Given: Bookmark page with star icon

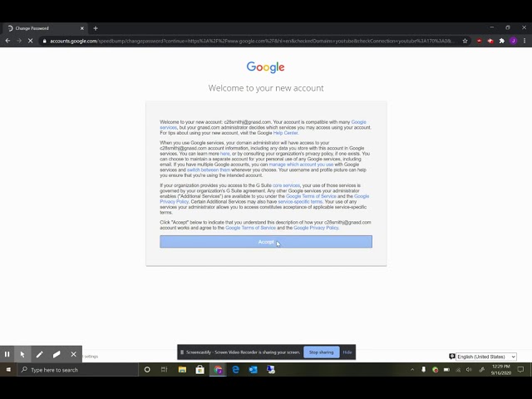Looking at the screenshot, I should pos(465,41).
